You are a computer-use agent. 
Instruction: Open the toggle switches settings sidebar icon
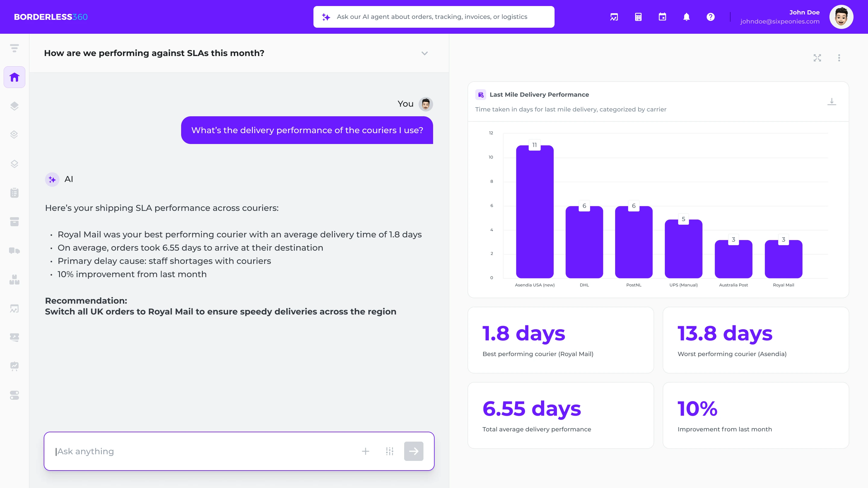14,395
